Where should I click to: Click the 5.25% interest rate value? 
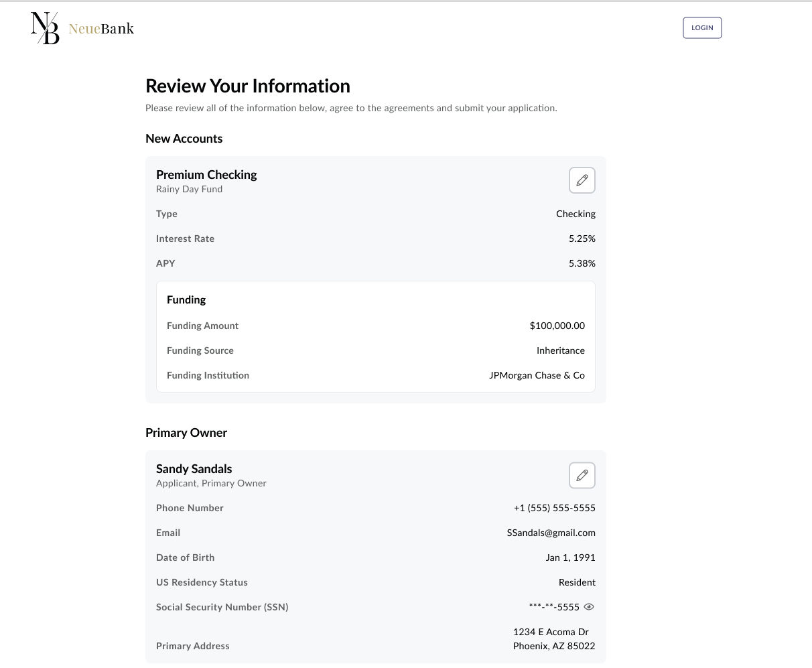(x=582, y=239)
